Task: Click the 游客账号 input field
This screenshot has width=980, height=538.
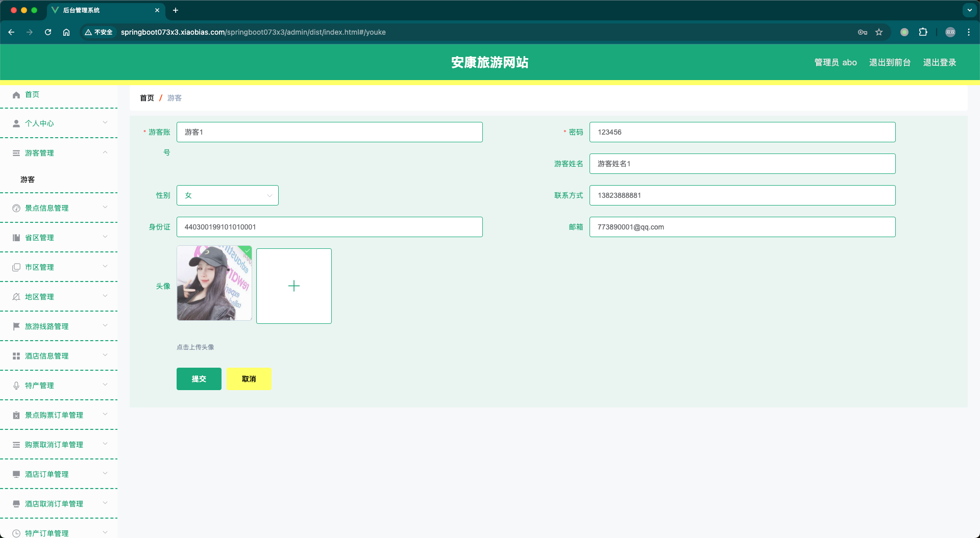Action: pyautogui.click(x=330, y=132)
